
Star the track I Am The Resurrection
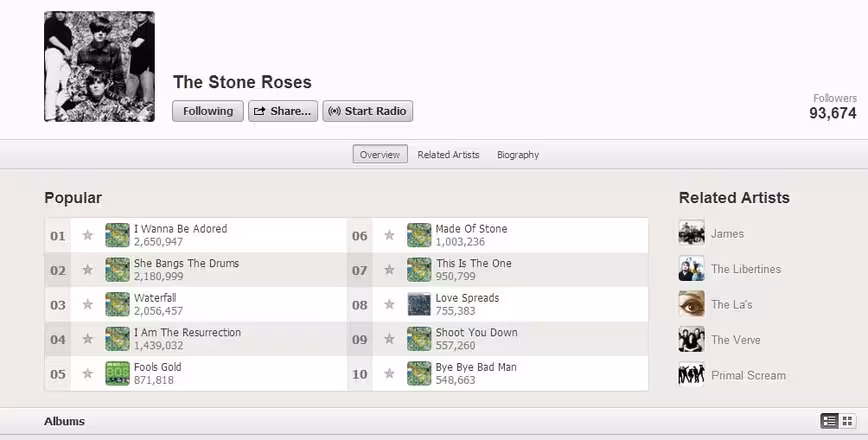(x=87, y=339)
